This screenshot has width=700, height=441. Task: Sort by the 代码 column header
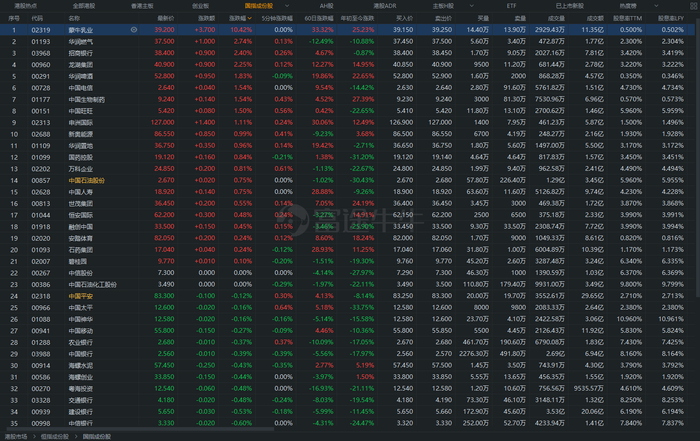point(37,18)
